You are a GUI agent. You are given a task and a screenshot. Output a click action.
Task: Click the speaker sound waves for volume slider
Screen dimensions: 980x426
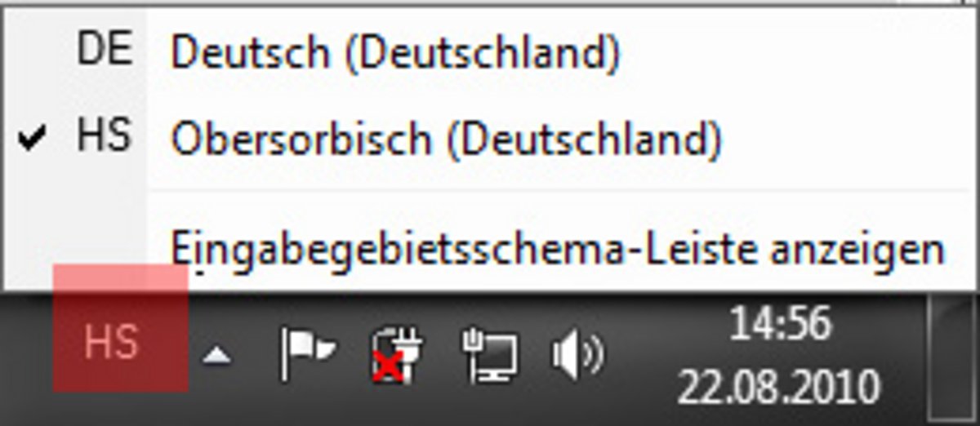pos(595,353)
